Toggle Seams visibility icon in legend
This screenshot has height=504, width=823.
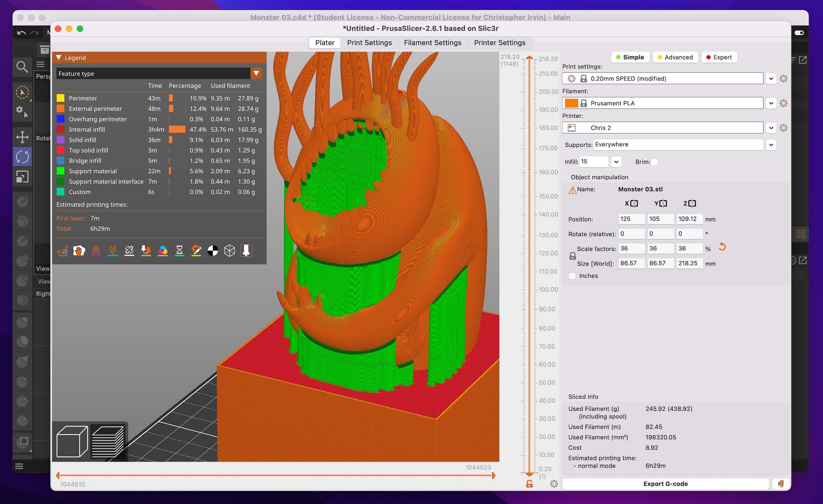click(x=129, y=251)
